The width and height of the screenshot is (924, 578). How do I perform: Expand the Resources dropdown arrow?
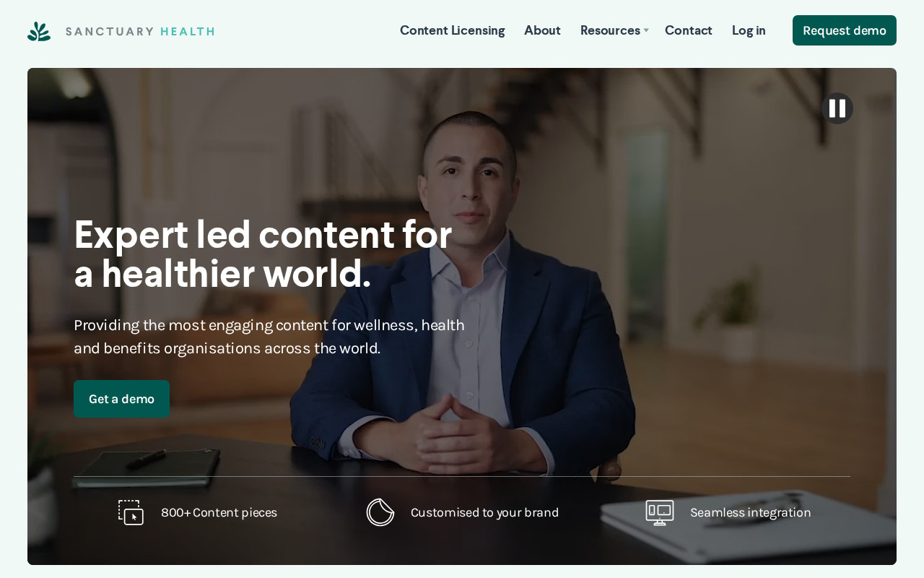(646, 30)
